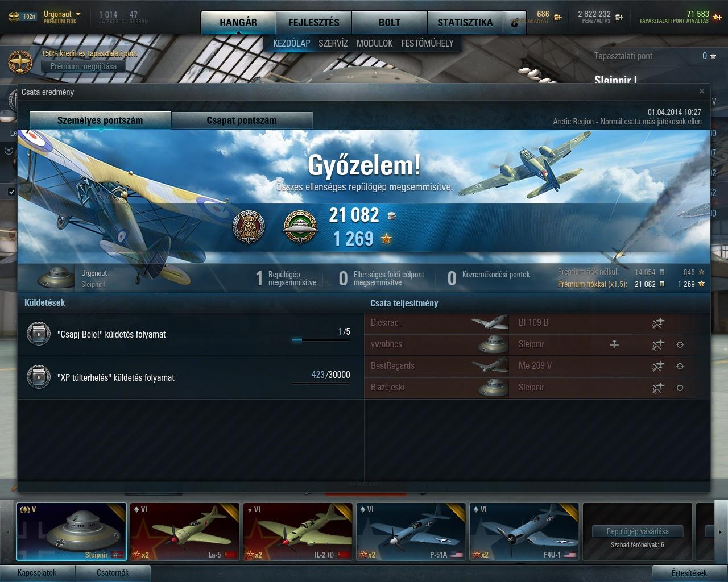The width and height of the screenshot is (728, 582).
Task: Switch to the Személyes pontszám tab
Action: [x=100, y=120]
